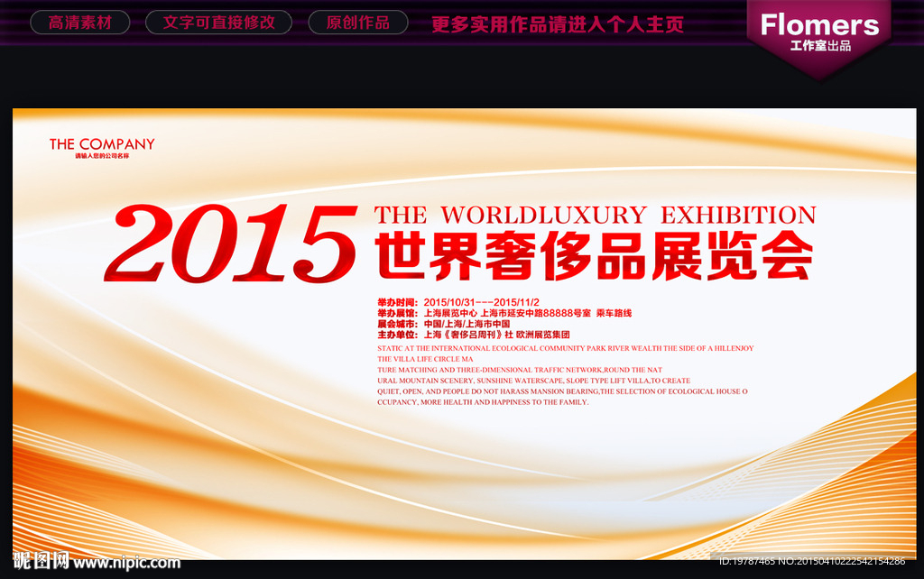Click the 文字可直接修改 pill label

(218, 23)
